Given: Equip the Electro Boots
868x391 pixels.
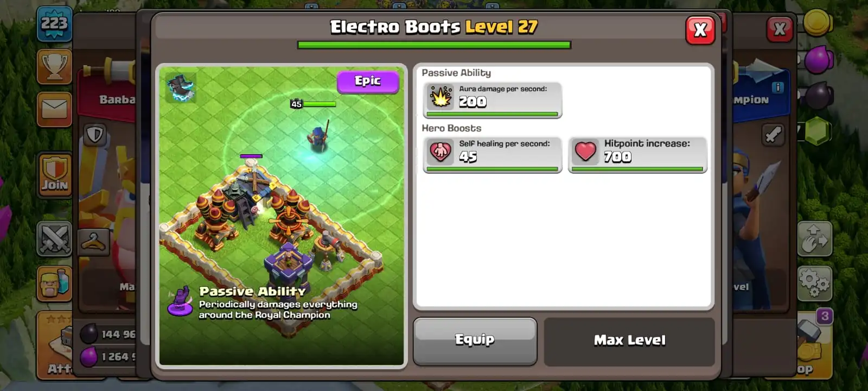Looking at the screenshot, I should 475,341.
